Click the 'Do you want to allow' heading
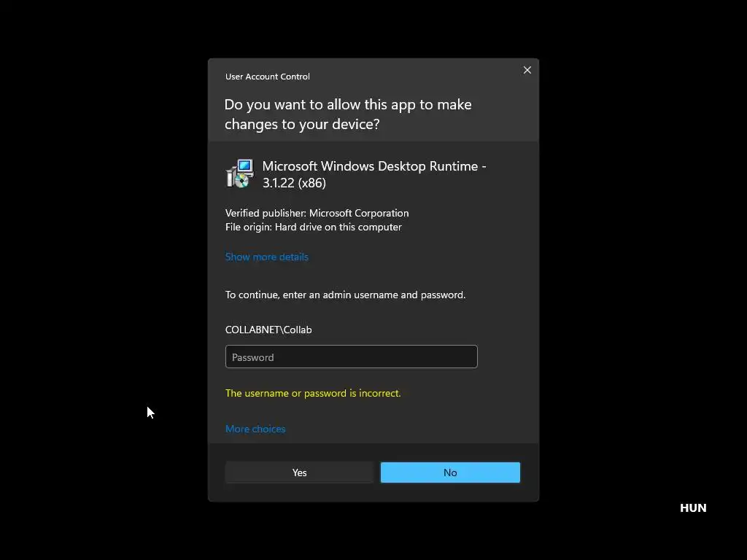 (348, 114)
